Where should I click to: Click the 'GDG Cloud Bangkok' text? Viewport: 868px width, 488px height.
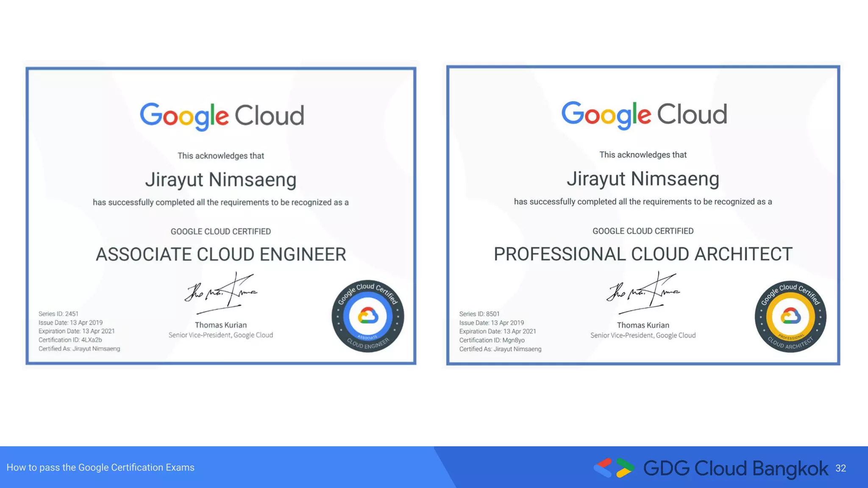click(735, 468)
